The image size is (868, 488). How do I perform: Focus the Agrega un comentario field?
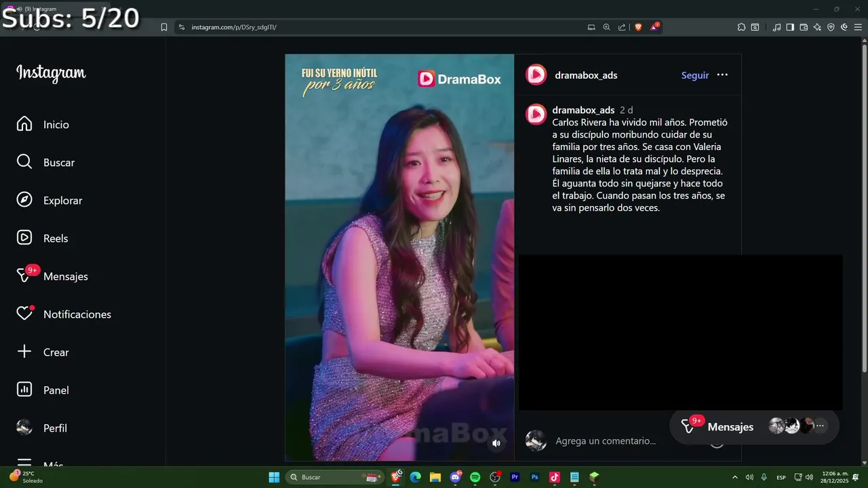coord(606,441)
